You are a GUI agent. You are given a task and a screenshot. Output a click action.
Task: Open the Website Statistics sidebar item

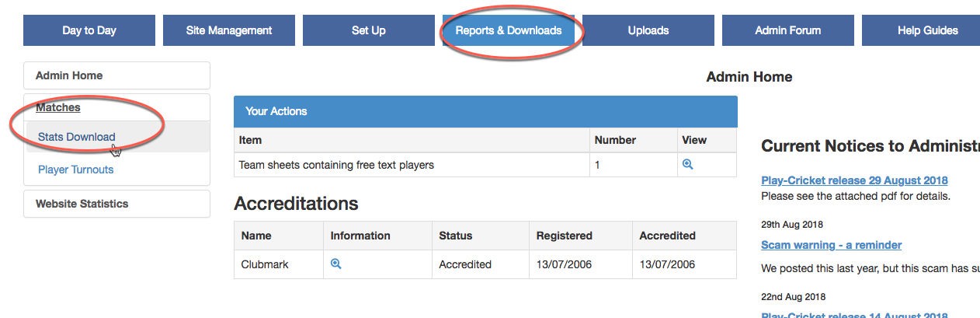(x=116, y=204)
